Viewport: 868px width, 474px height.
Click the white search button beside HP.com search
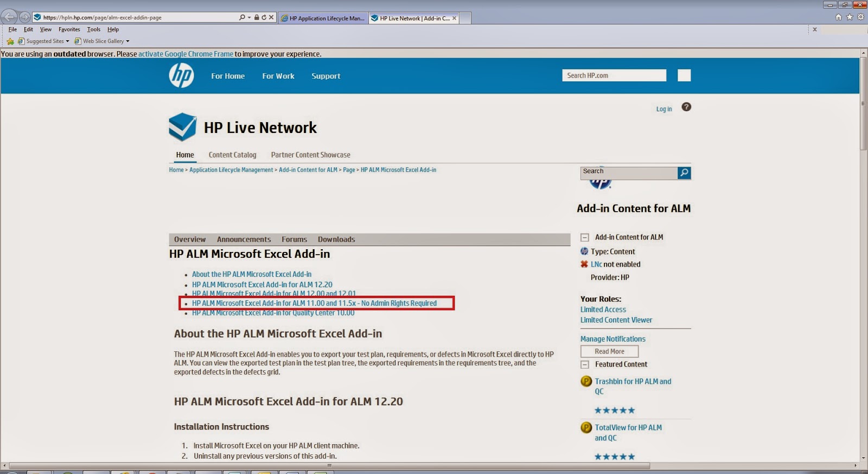(x=684, y=75)
